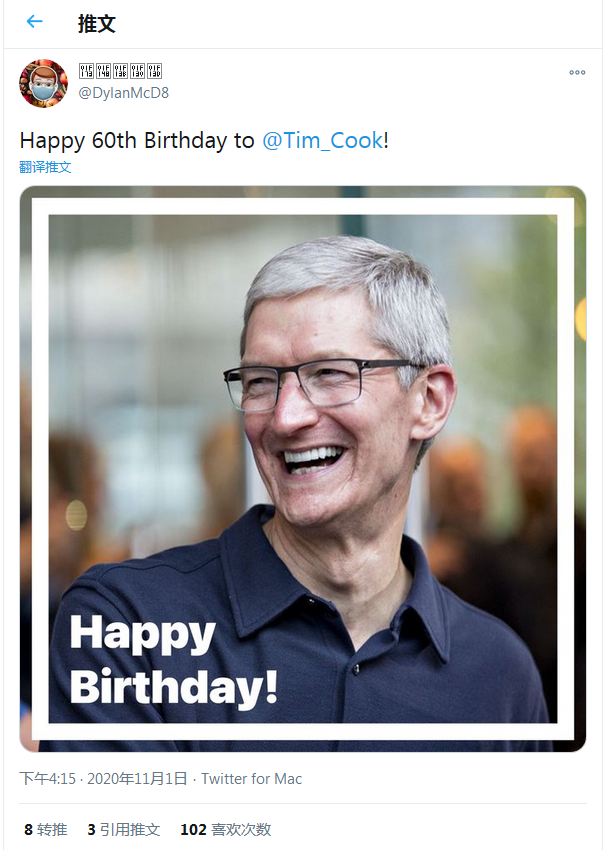Viewport: 606px width, 850px height.
Task: Click the 2020年11月1日 date
Action: pyautogui.click(x=137, y=779)
